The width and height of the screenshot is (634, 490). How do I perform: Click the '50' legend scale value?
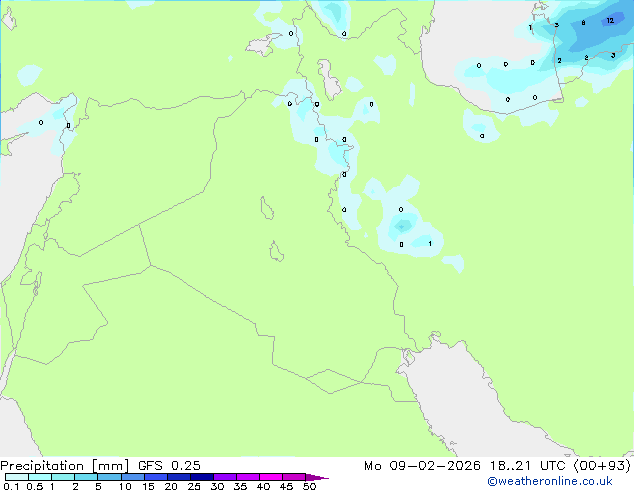pos(309,486)
